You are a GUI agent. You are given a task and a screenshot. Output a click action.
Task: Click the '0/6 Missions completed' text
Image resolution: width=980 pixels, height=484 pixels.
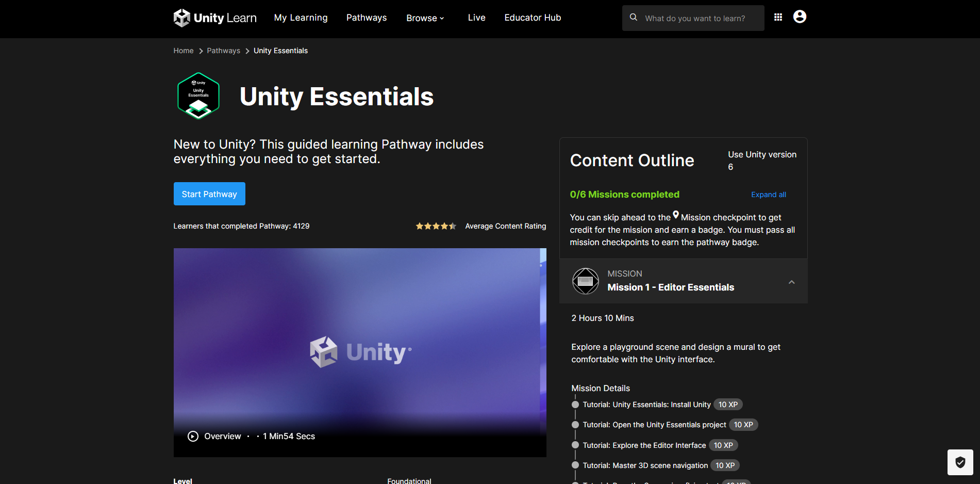coord(625,195)
